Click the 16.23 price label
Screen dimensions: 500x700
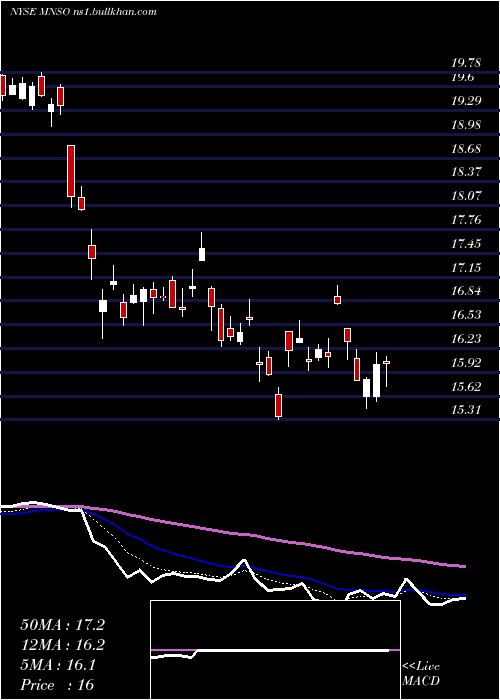tap(466, 339)
